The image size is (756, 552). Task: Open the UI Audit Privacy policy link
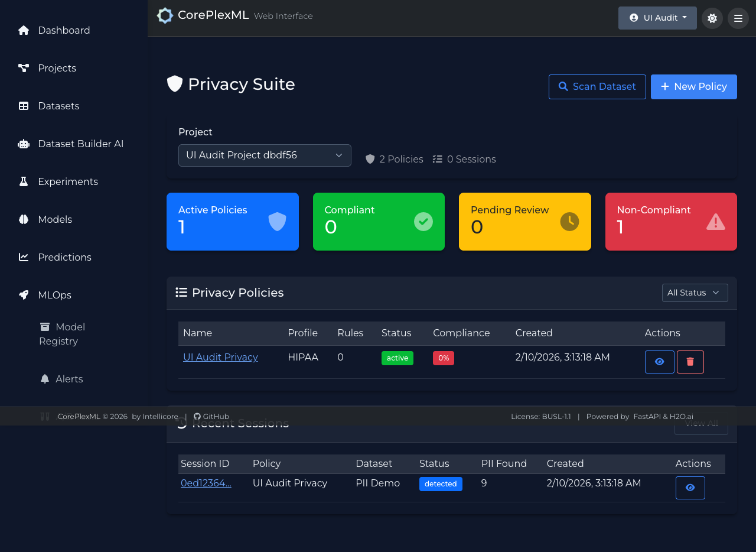point(220,357)
